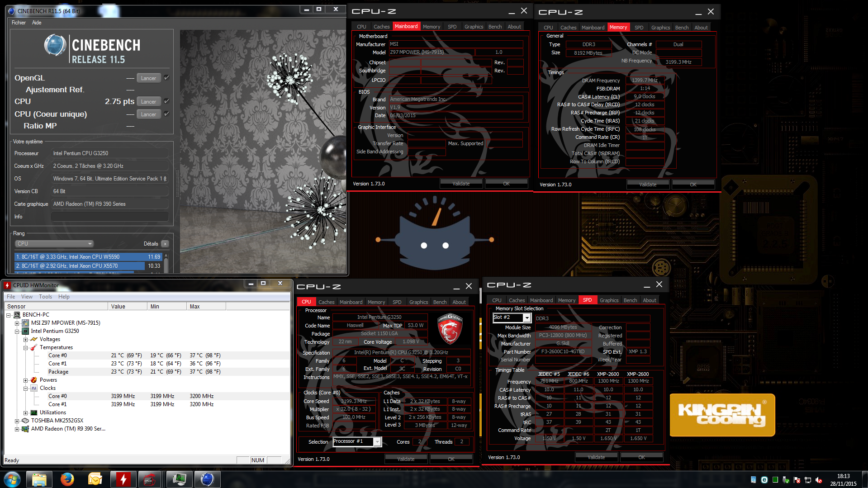
Task: Expand the Voltages node in HWMonitor
Action: [x=26, y=339]
